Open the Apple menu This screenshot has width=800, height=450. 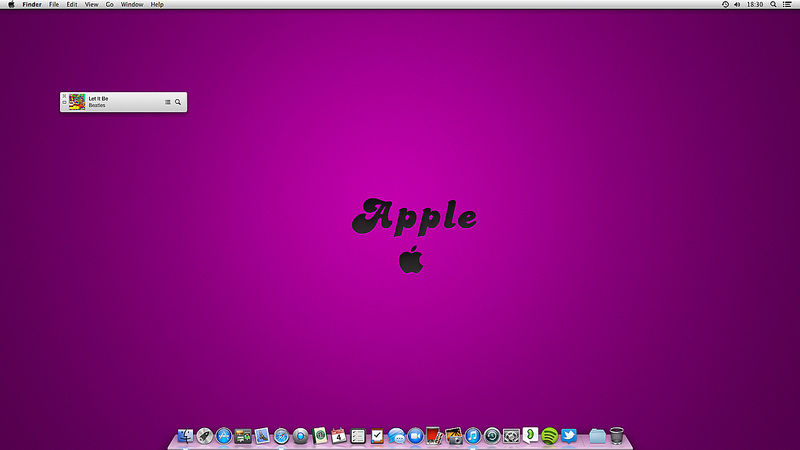click(x=11, y=4)
